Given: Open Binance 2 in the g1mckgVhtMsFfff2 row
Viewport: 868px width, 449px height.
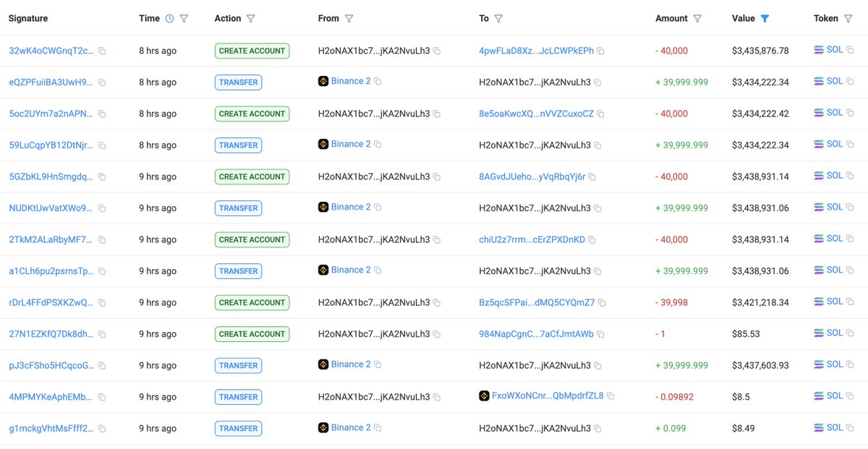Looking at the screenshot, I should pyautogui.click(x=350, y=427).
